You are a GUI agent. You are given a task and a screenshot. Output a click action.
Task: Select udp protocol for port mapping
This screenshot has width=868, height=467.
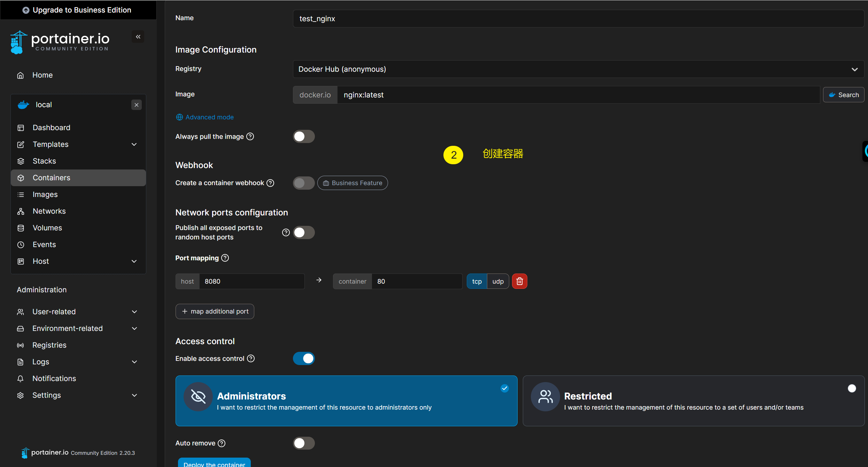[497, 281]
